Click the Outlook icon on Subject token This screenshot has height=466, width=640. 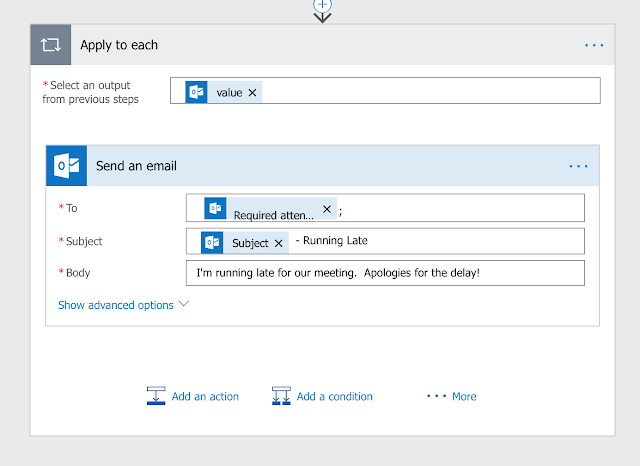coord(212,242)
